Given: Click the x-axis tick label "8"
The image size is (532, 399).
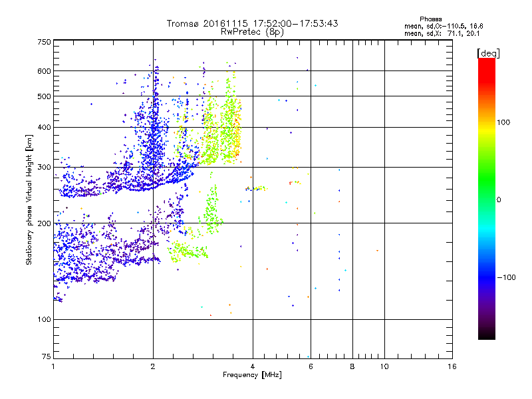Looking at the screenshot, I should [352, 366].
